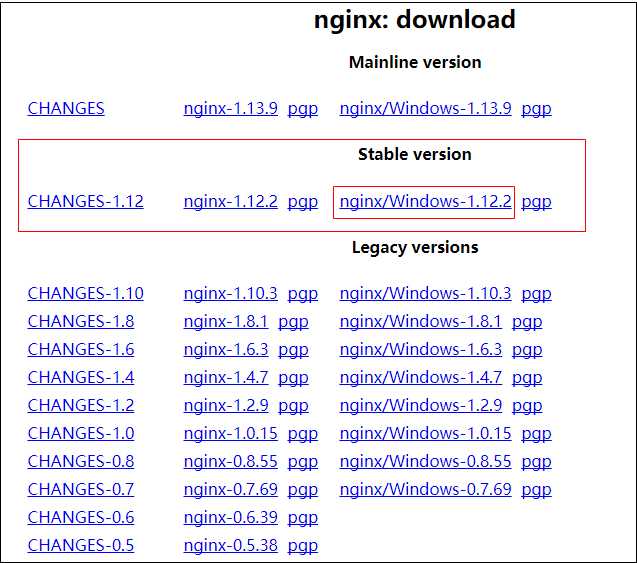
Task: Click the 'Mainline version' heading
Action: tap(415, 62)
